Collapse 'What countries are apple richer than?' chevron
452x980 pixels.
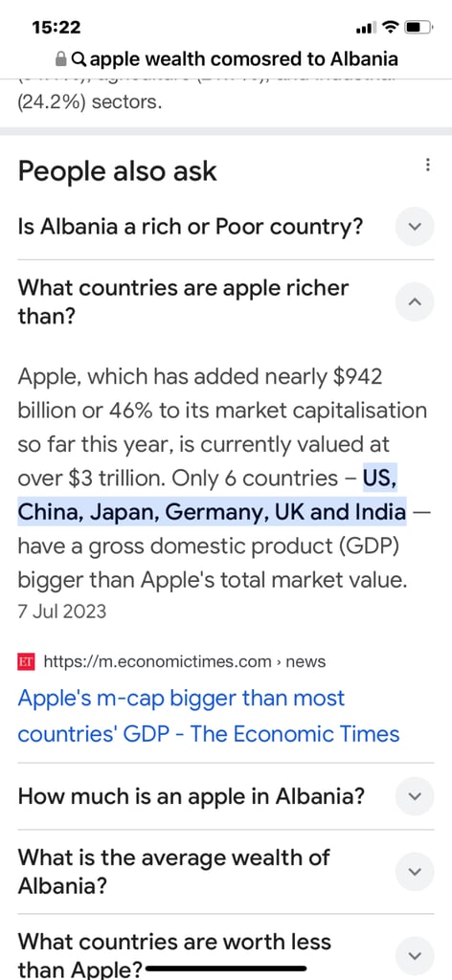(415, 302)
